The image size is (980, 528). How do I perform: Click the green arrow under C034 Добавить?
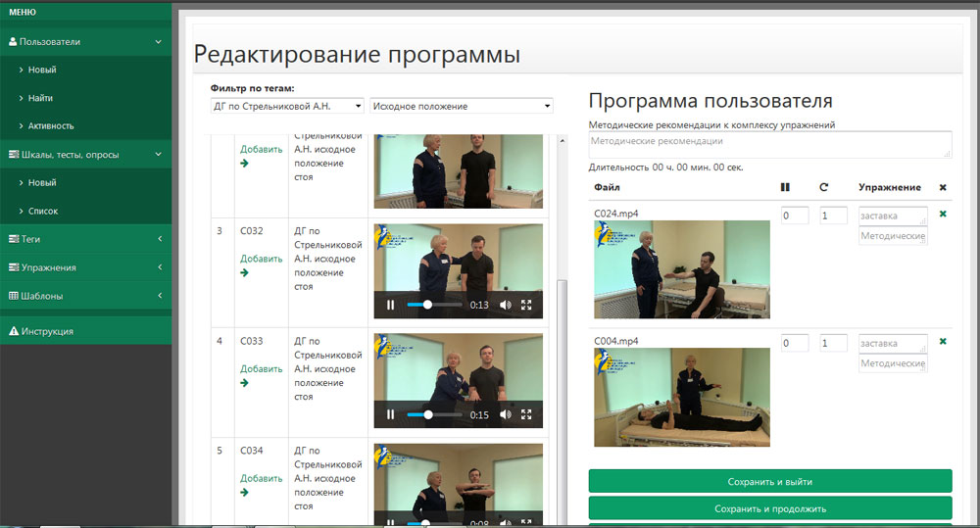[244, 493]
